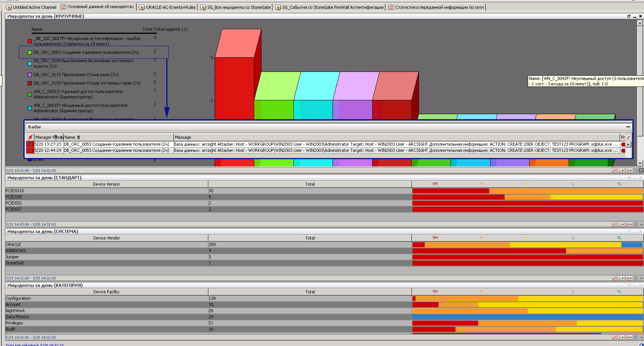The height and width of the screenshot is (346, 644).
Task: Click the pencil icon in the Radar table header
Action: (x=628, y=137)
